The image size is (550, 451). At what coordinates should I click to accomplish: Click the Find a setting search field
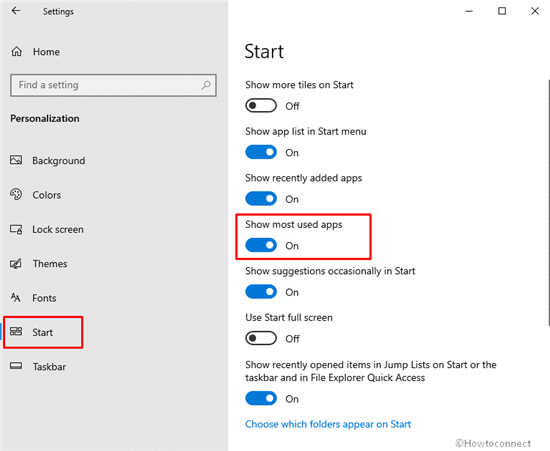coord(113,85)
